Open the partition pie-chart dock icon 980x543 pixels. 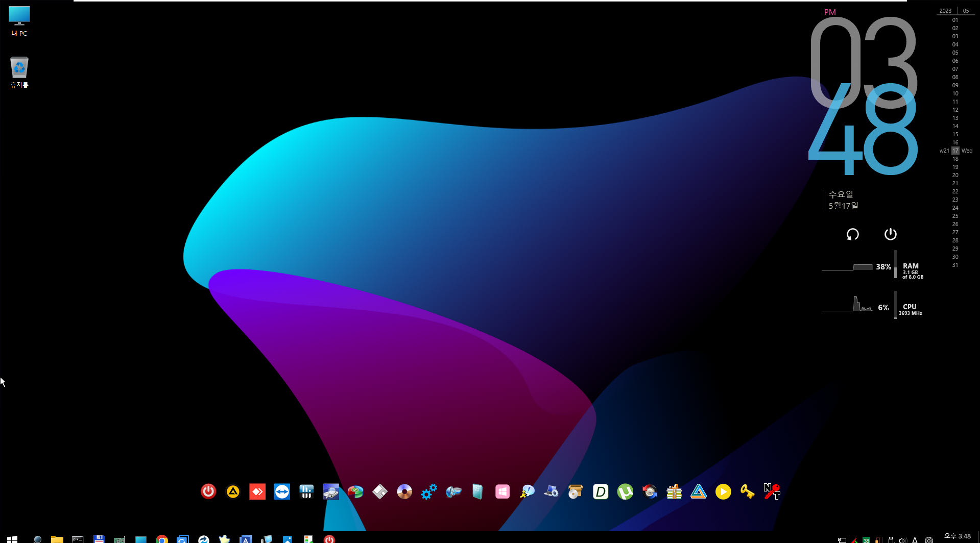[355, 491]
